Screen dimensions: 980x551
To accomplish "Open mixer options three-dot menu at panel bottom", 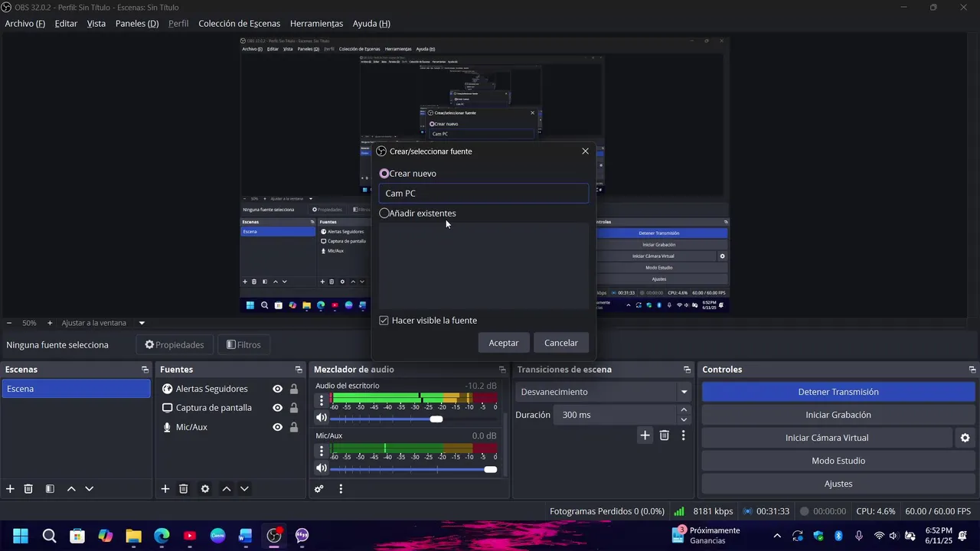I will coord(341,489).
